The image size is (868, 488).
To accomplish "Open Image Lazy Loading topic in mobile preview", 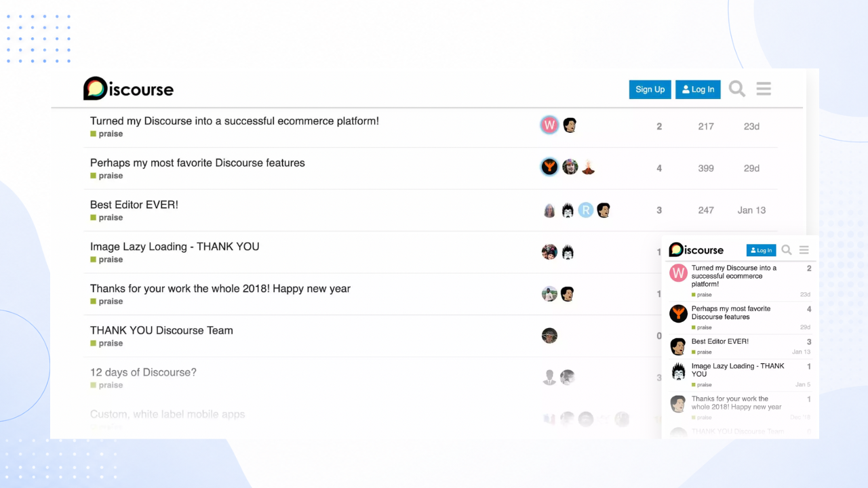I will pyautogui.click(x=738, y=370).
